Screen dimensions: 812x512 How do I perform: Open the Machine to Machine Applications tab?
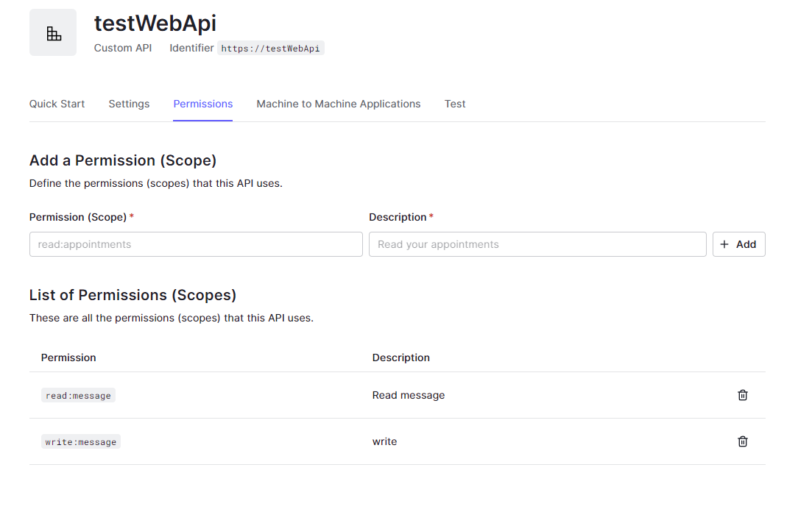coord(338,104)
